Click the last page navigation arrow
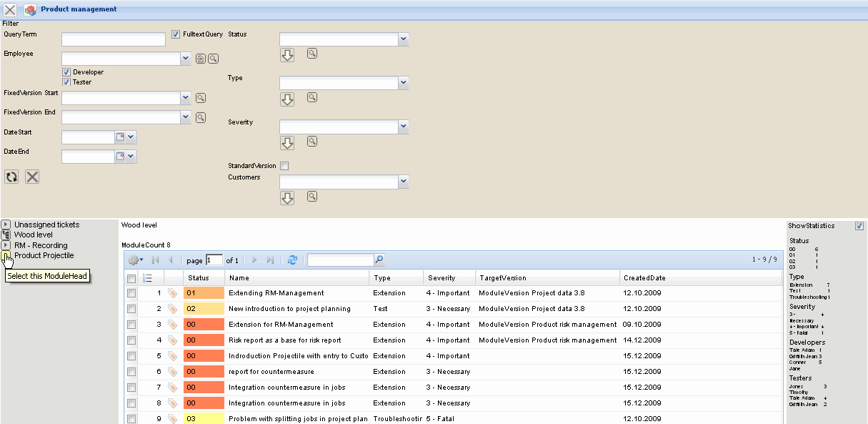The height and width of the screenshot is (424, 868). pos(271,260)
